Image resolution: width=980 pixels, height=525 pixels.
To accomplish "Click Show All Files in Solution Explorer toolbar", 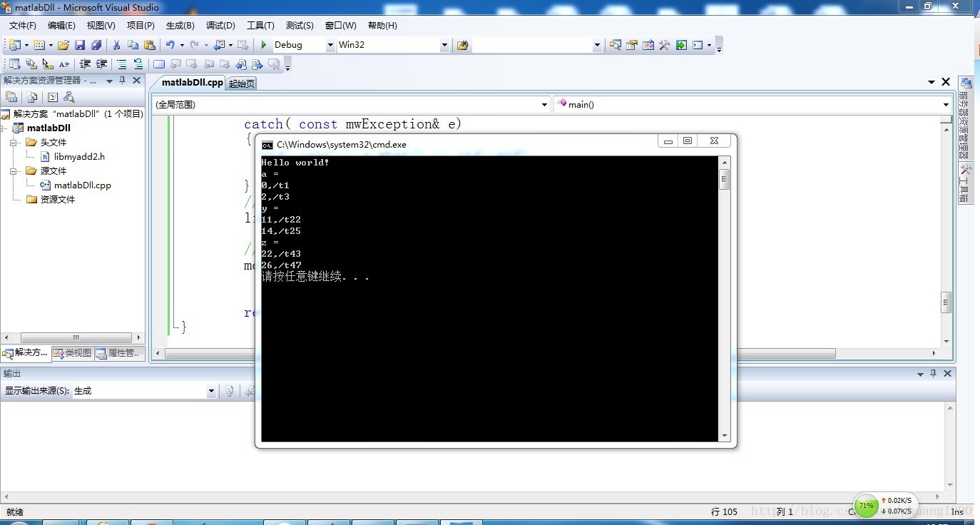I will coord(32,97).
